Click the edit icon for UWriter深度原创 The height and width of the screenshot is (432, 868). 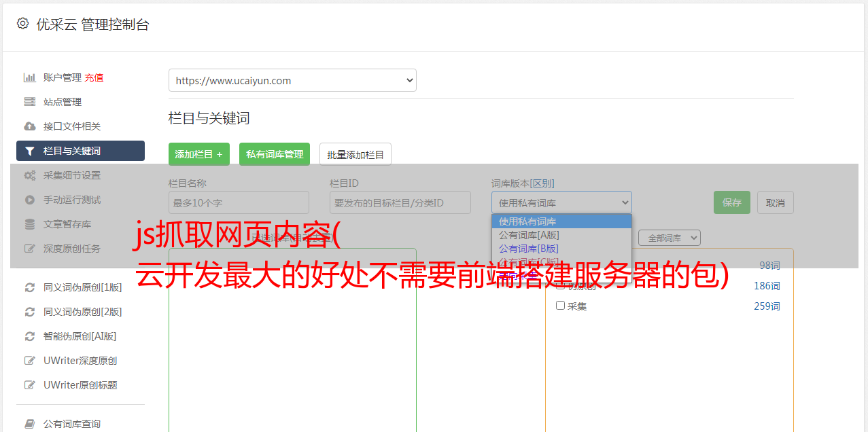pos(30,361)
